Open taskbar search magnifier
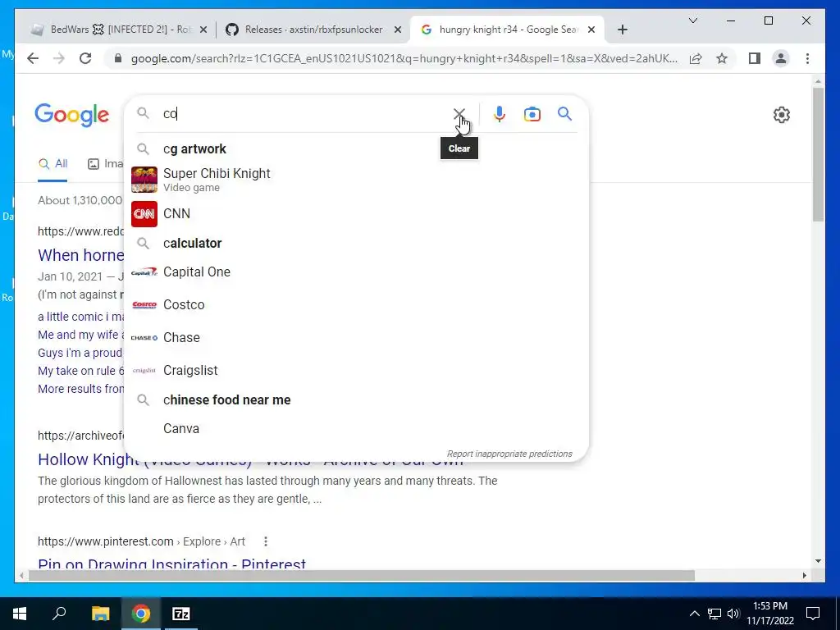Viewport: 840px width, 630px height. [59, 614]
